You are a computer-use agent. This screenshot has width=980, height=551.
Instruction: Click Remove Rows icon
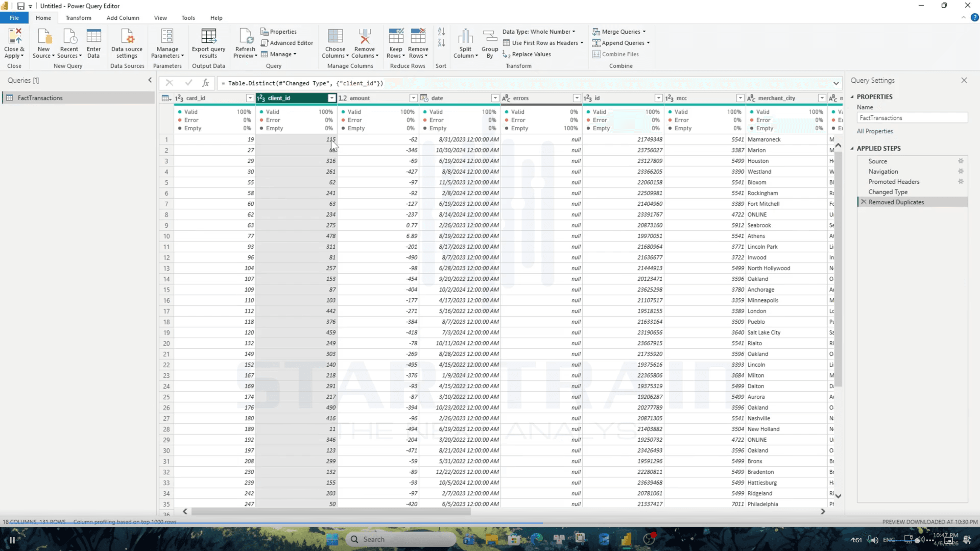[x=418, y=36]
